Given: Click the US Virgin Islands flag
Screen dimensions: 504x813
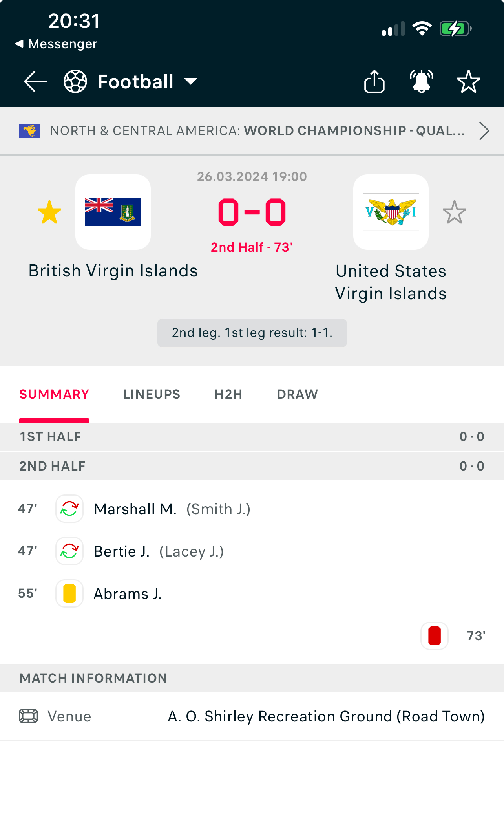Looking at the screenshot, I should 391,212.
